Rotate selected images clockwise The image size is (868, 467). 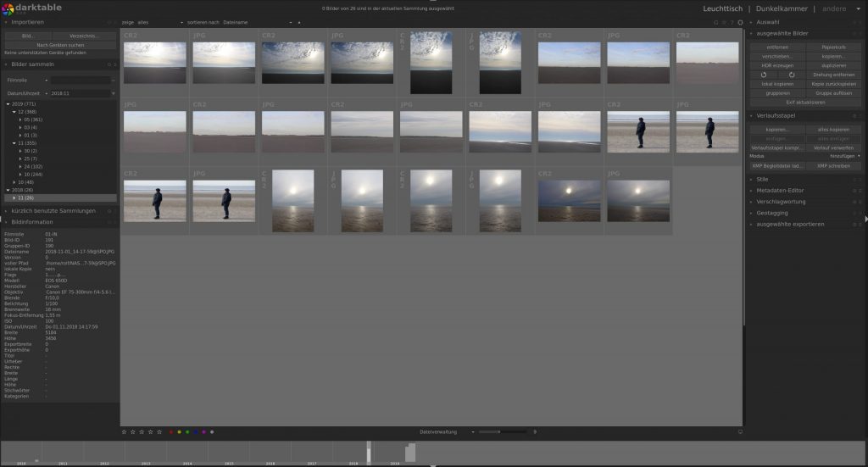pyautogui.click(x=792, y=75)
